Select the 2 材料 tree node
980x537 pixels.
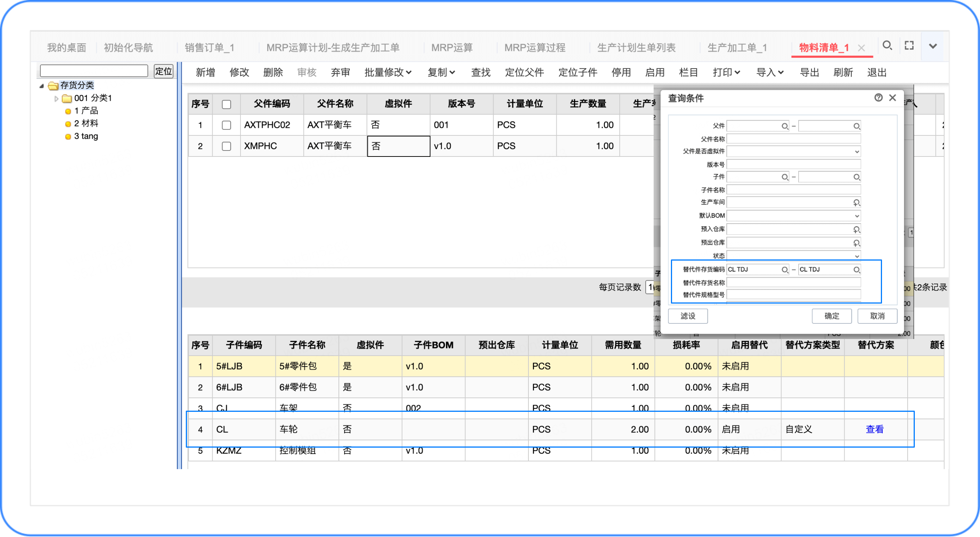(x=86, y=123)
